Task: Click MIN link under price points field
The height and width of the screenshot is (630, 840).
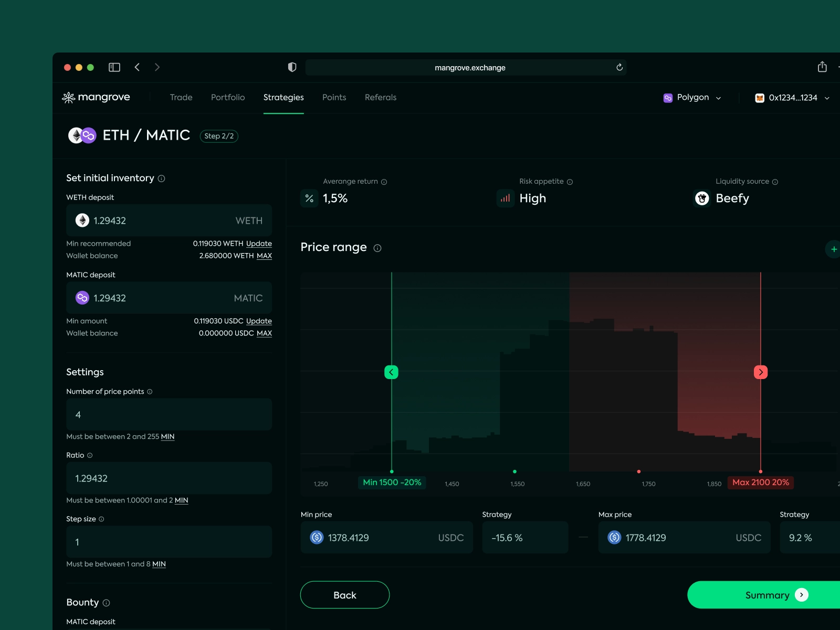Action: tap(167, 437)
